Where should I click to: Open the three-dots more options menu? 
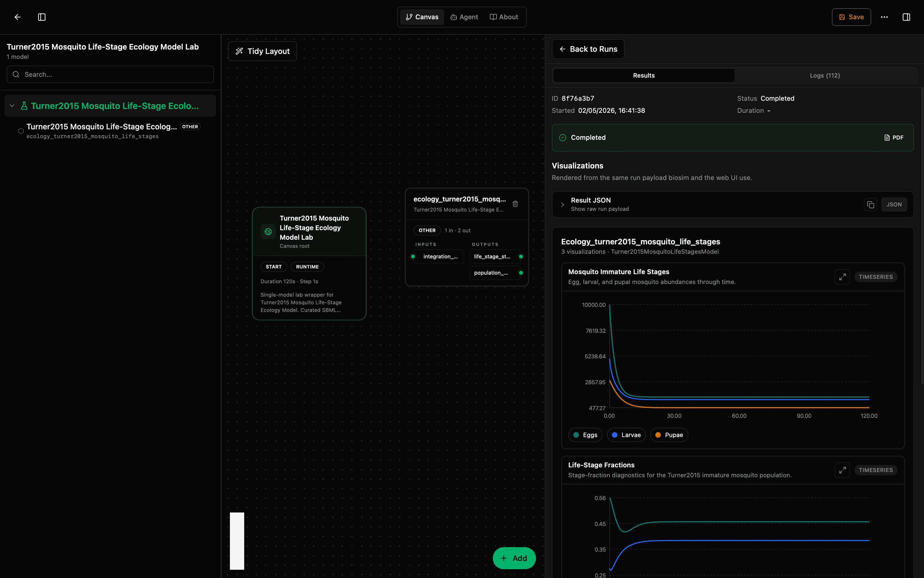click(884, 17)
